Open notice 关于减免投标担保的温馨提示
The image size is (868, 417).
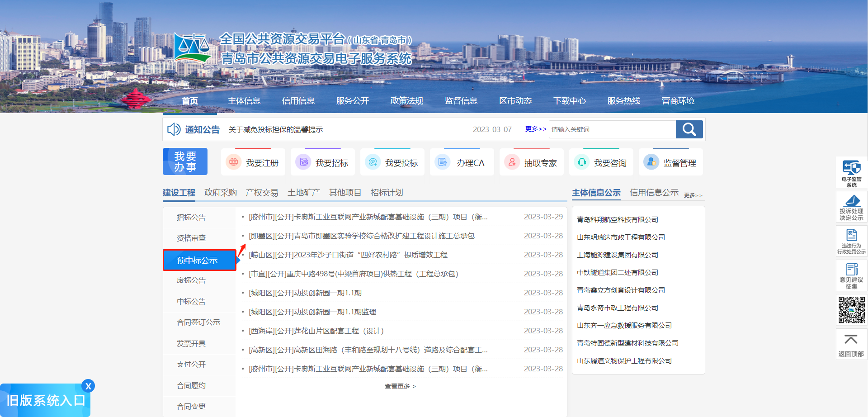pyautogui.click(x=276, y=130)
